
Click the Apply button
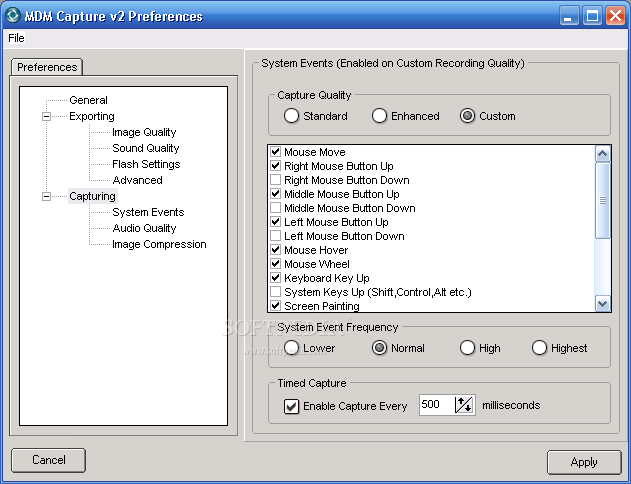[584, 462]
